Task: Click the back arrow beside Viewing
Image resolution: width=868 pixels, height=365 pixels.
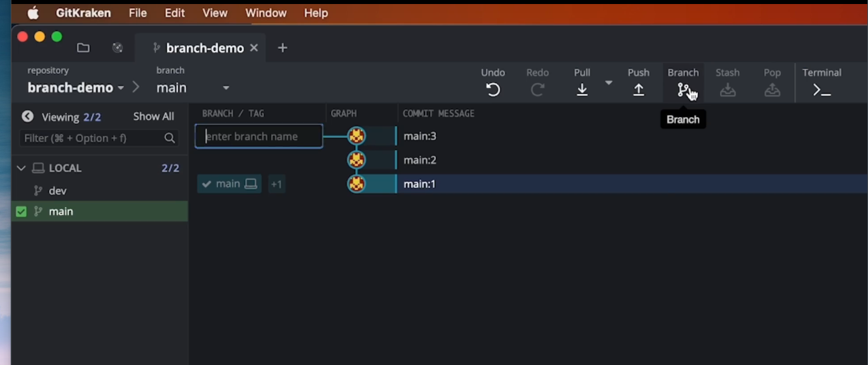Action: coord(27,117)
